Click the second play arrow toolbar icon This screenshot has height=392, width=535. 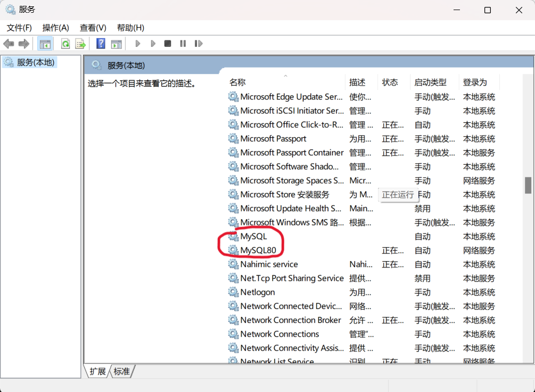(x=153, y=44)
